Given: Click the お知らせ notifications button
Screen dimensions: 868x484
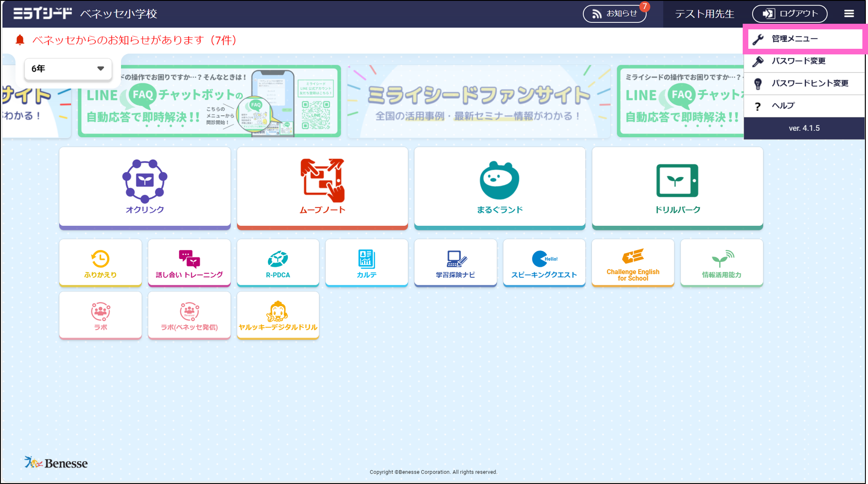Looking at the screenshot, I should (x=615, y=13).
